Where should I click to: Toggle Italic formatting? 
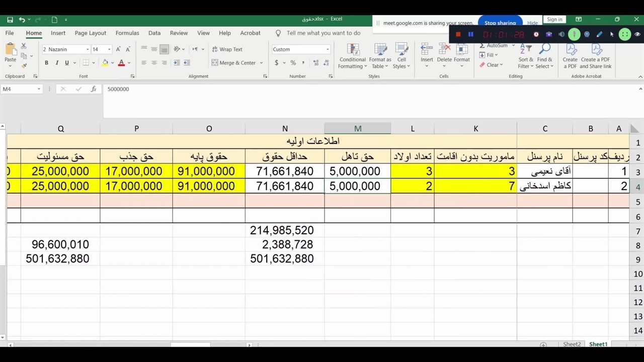pyautogui.click(x=57, y=63)
